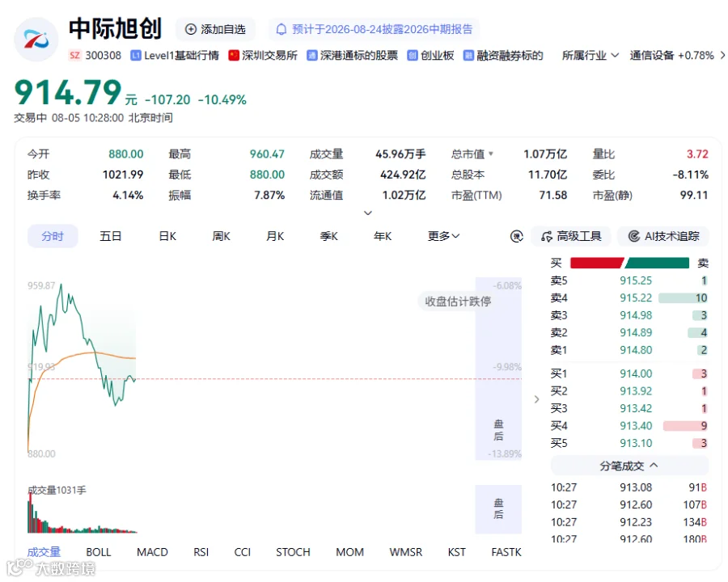Select 卖3 price 914.98

click(636, 315)
